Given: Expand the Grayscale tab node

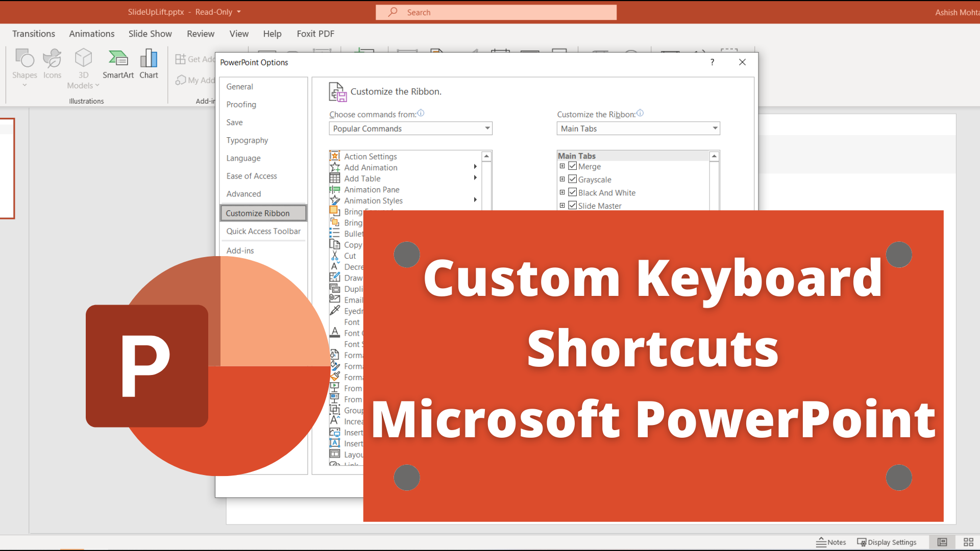Looking at the screenshot, I should (562, 179).
